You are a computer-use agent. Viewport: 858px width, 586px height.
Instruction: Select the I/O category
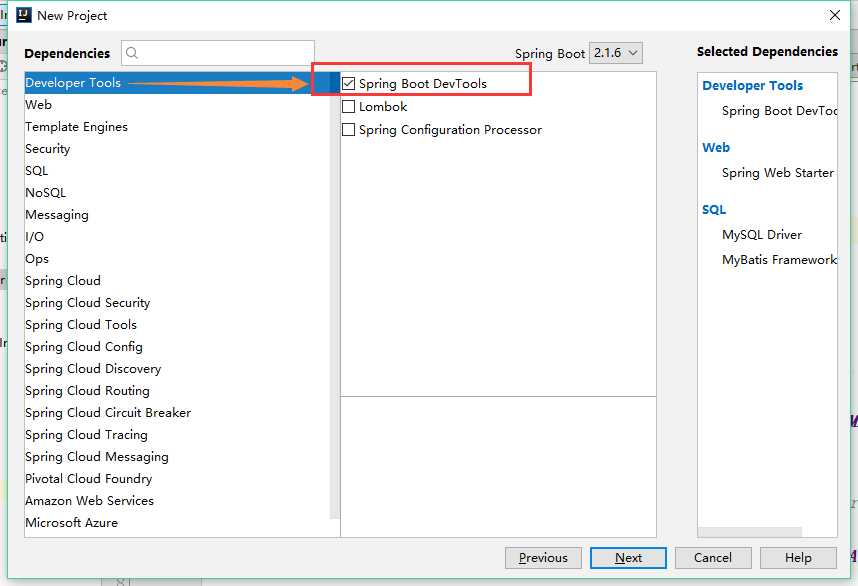coord(177,236)
